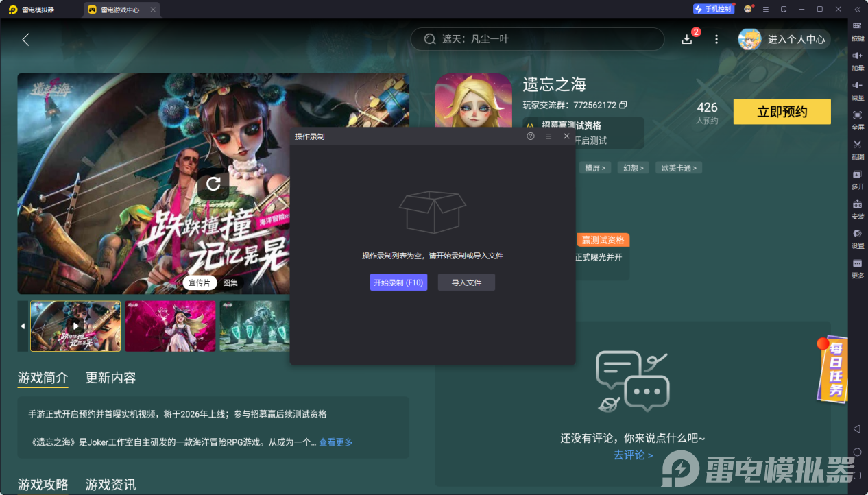Take a screenshot with 截图 icon

(857, 149)
